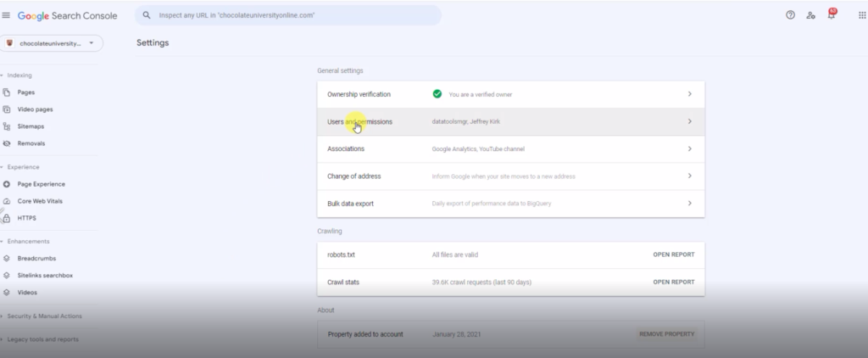This screenshot has width=868, height=358.
Task: Open Bulk data export setting
Action: point(511,204)
